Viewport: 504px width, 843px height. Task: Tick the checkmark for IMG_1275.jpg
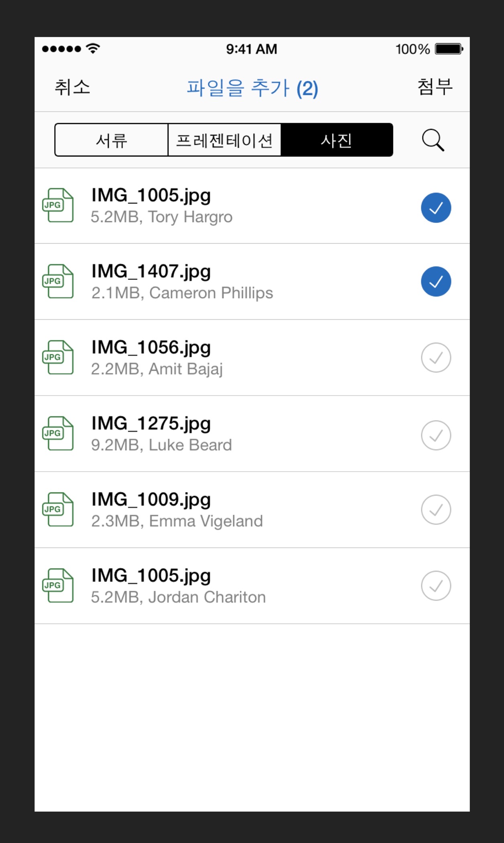coord(436,435)
